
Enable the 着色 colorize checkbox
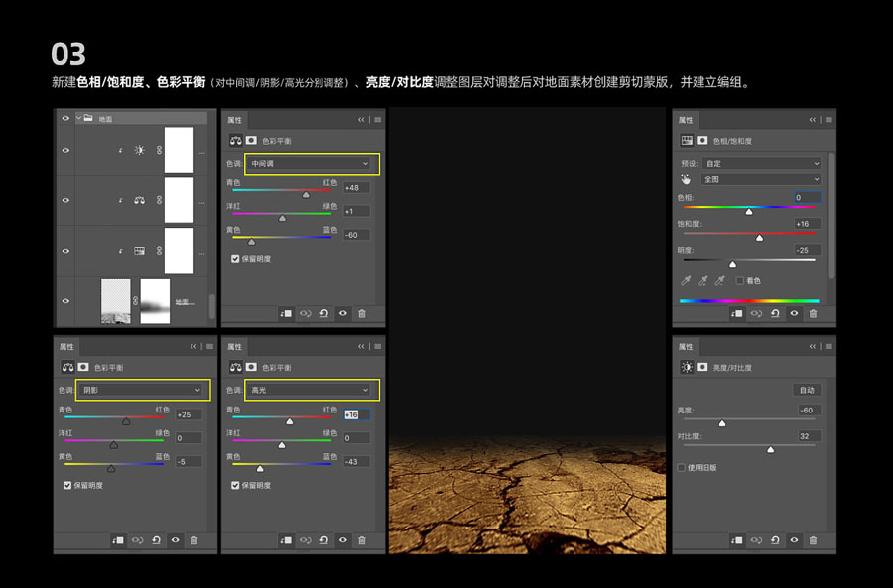point(739,281)
